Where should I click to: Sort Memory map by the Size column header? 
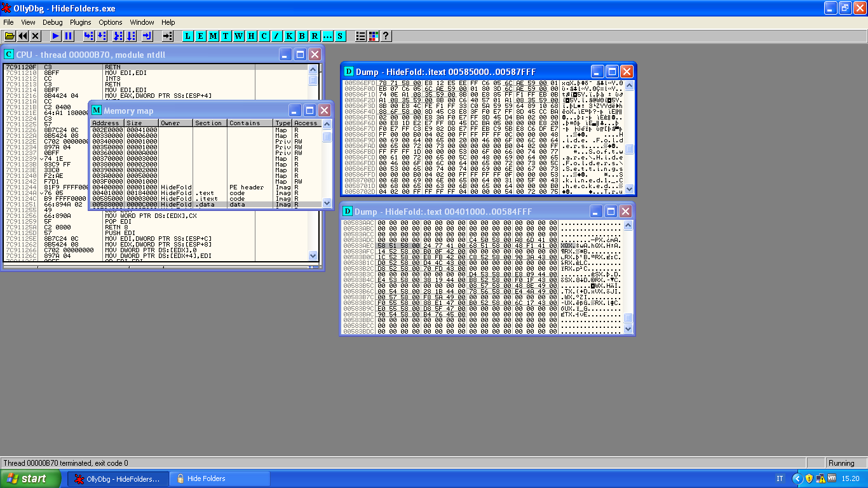click(140, 123)
